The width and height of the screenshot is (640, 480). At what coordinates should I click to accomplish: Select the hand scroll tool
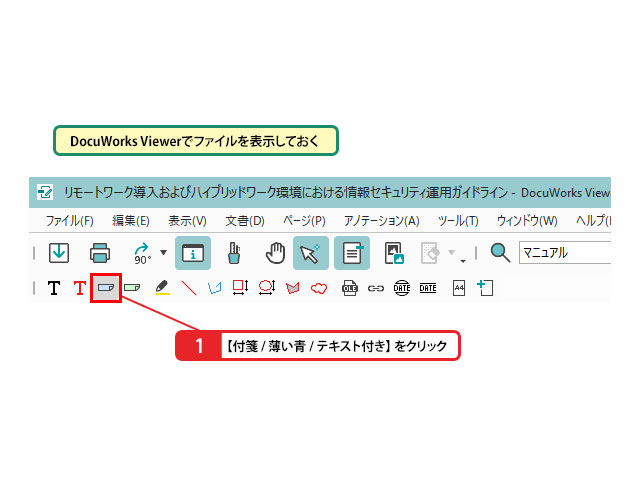(275, 253)
